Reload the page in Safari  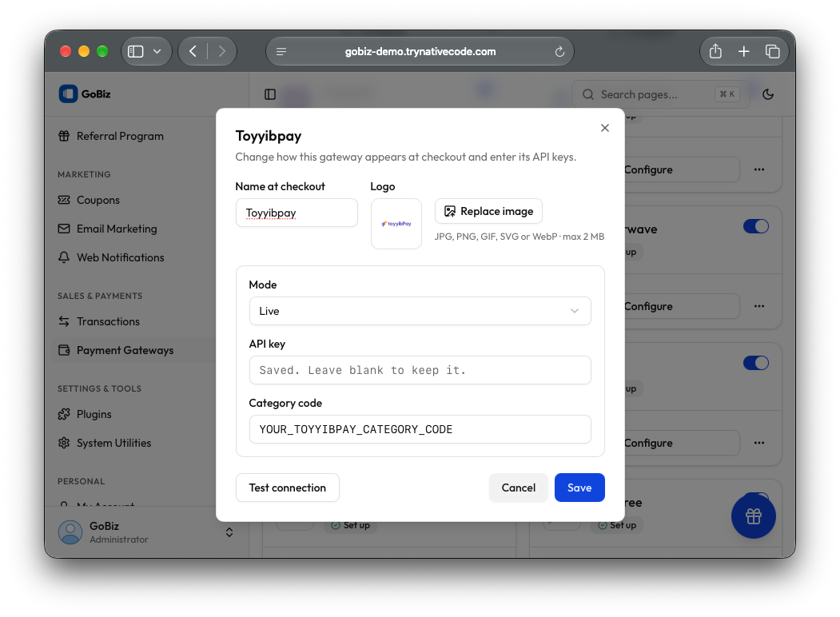tap(559, 51)
